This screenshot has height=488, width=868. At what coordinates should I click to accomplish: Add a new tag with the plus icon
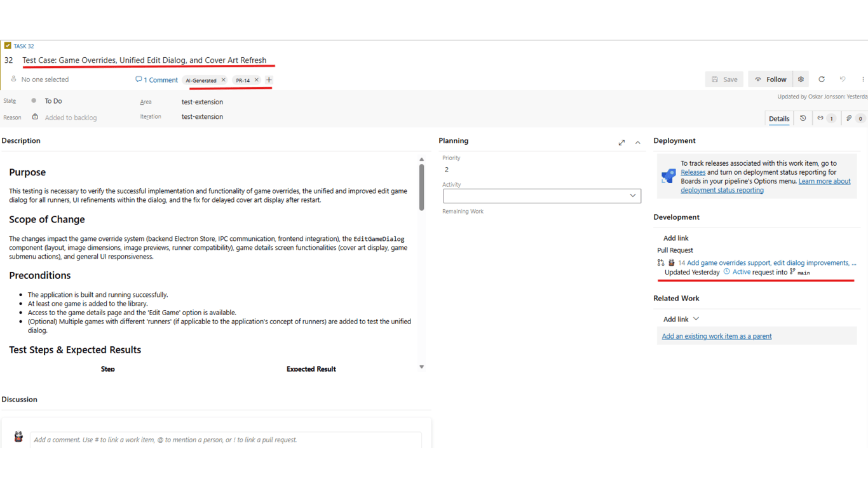[268, 80]
